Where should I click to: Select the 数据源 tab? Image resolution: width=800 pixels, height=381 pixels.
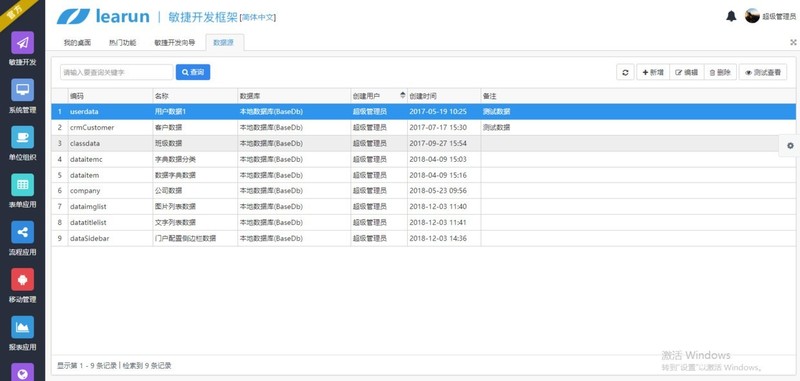[224, 43]
